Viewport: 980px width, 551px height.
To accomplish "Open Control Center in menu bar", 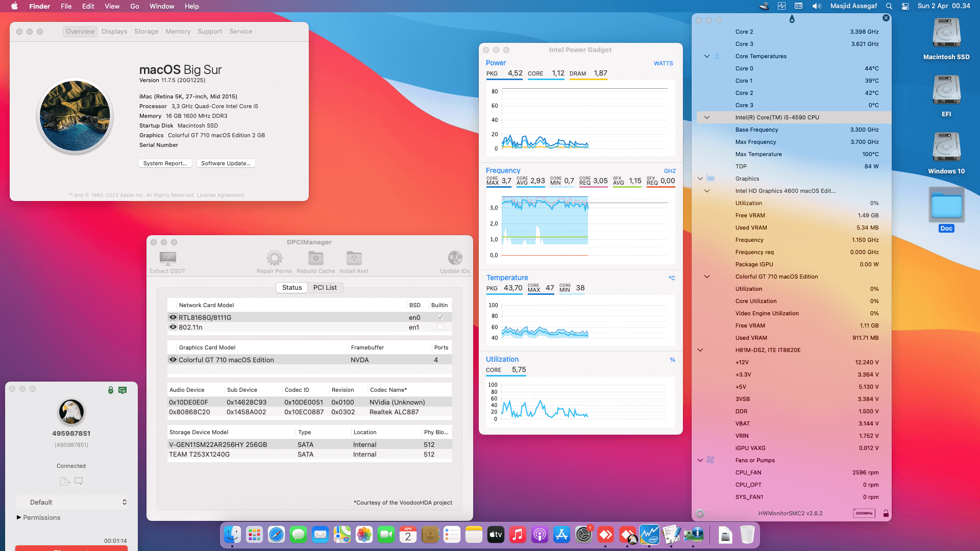I will point(905,6).
